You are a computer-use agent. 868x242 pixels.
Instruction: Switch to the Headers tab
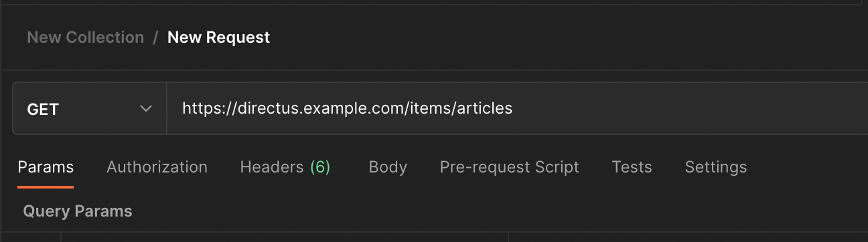point(285,167)
